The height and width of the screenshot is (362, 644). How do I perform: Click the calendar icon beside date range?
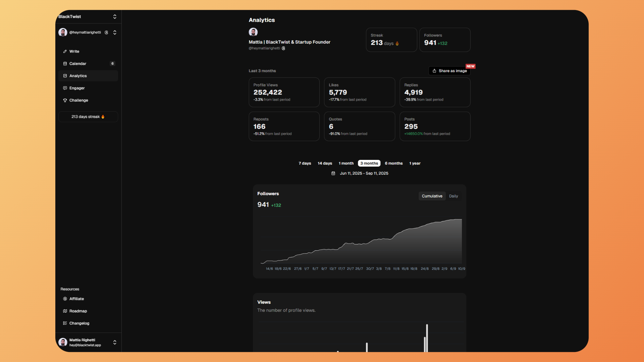point(333,174)
